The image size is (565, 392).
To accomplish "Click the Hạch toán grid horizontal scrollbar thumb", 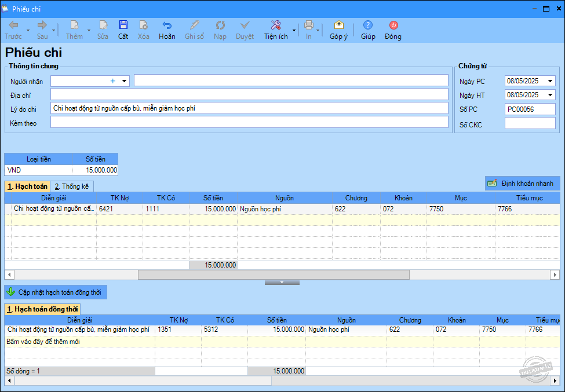I will [x=274, y=275].
